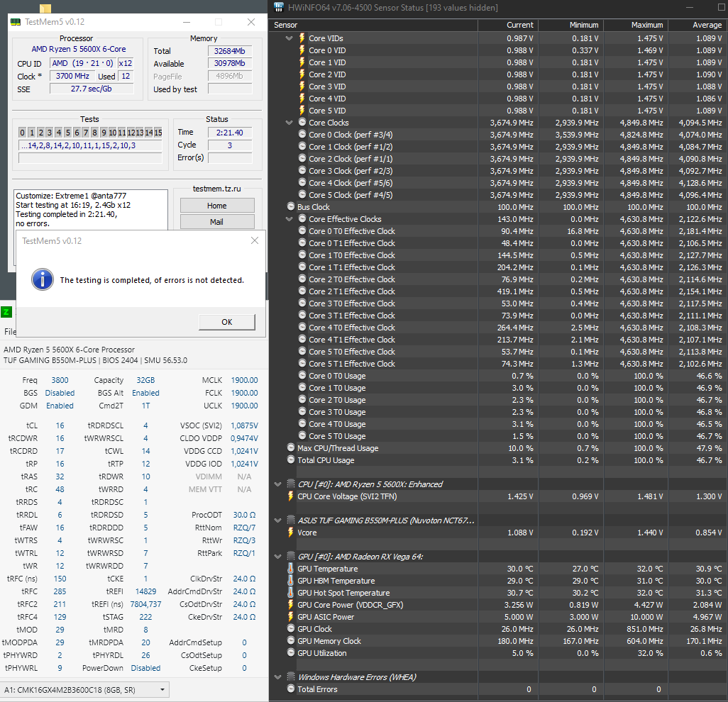This screenshot has width=728, height=702.
Task: Collapse the Core Clocks group
Action: pyautogui.click(x=289, y=123)
